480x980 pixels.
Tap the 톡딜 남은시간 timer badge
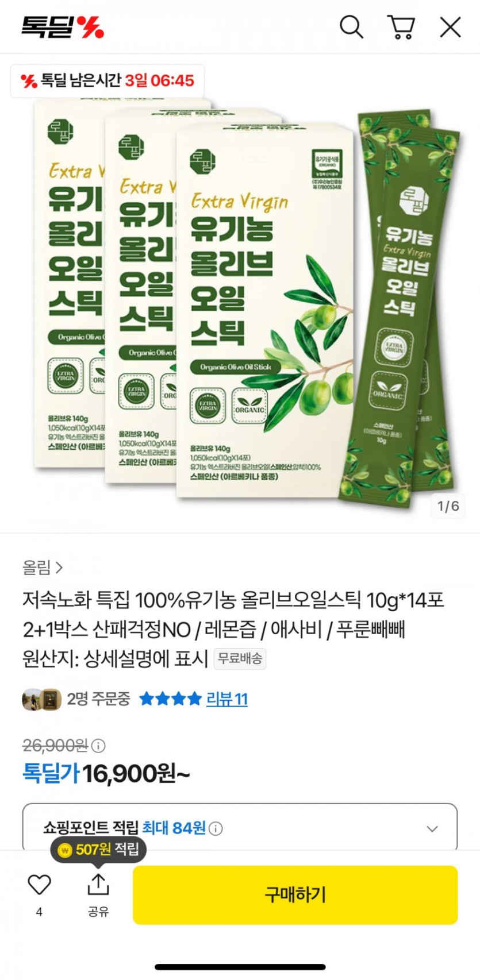click(107, 80)
